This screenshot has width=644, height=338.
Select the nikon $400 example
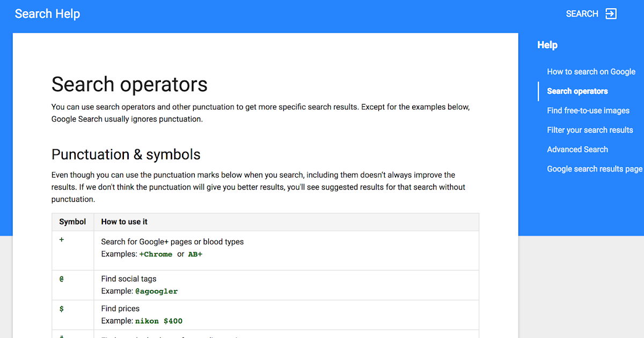[x=159, y=321]
